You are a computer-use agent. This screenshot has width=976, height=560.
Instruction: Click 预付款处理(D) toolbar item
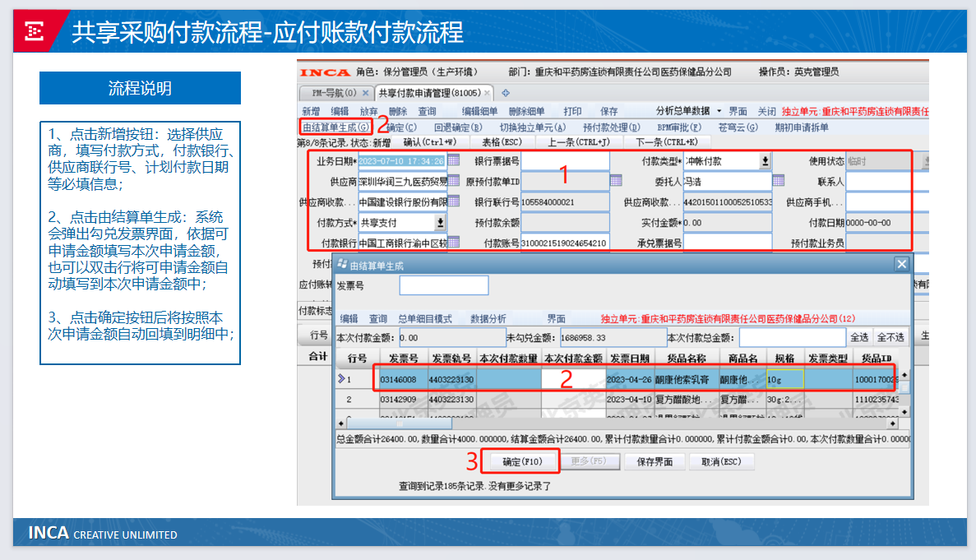point(611,127)
